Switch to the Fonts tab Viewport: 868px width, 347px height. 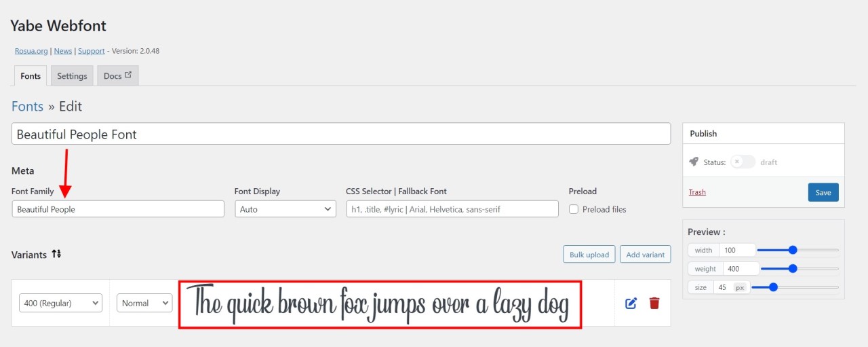pos(31,76)
